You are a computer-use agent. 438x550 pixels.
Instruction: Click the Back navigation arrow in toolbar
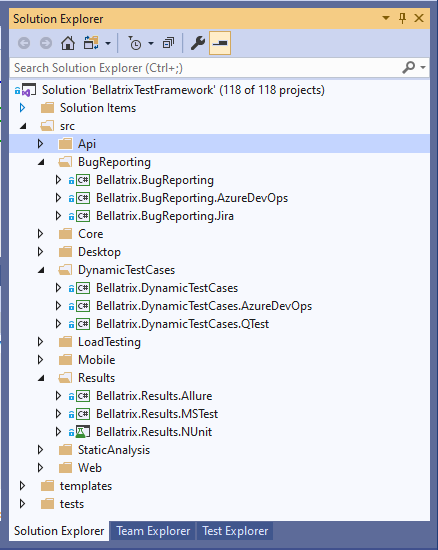tap(24, 43)
